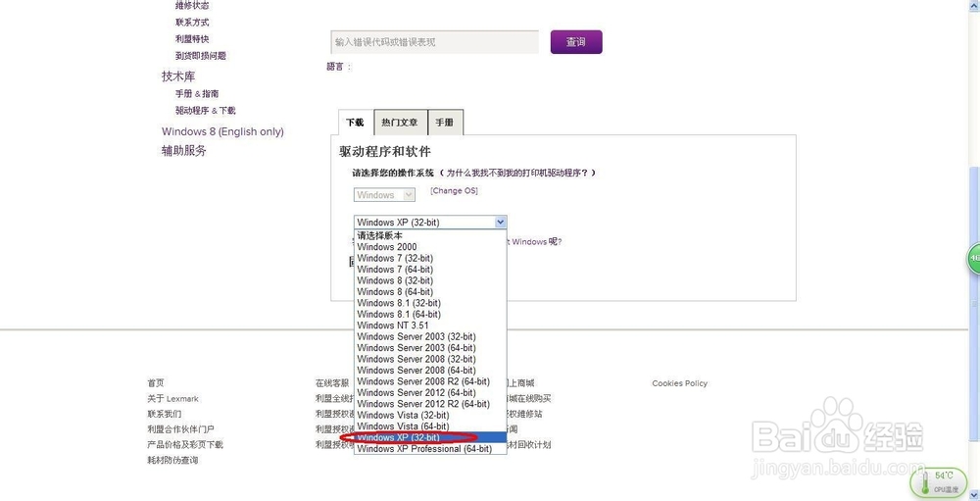Open 驱动程序 & 下载 sidebar link
The image size is (980, 501).
click(x=205, y=111)
